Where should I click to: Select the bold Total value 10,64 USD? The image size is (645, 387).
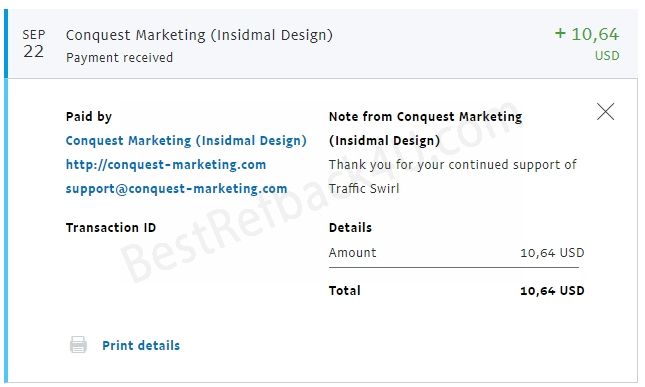552,291
